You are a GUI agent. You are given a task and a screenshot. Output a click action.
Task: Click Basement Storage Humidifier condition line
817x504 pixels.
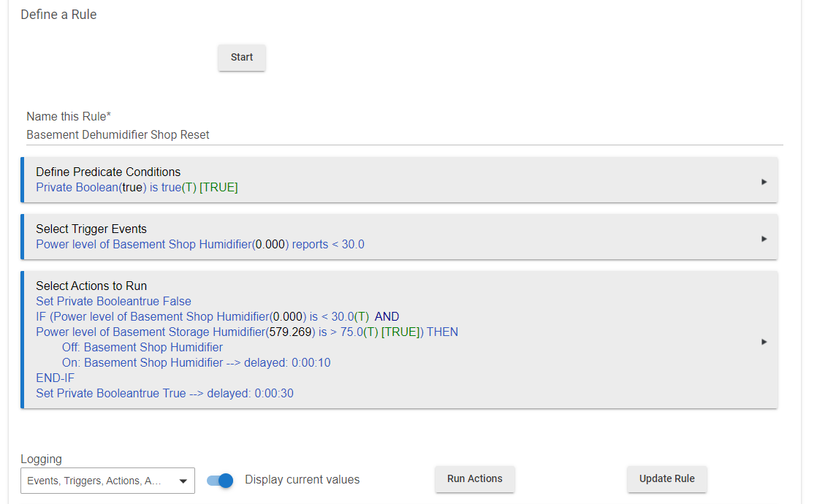point(247,332)
